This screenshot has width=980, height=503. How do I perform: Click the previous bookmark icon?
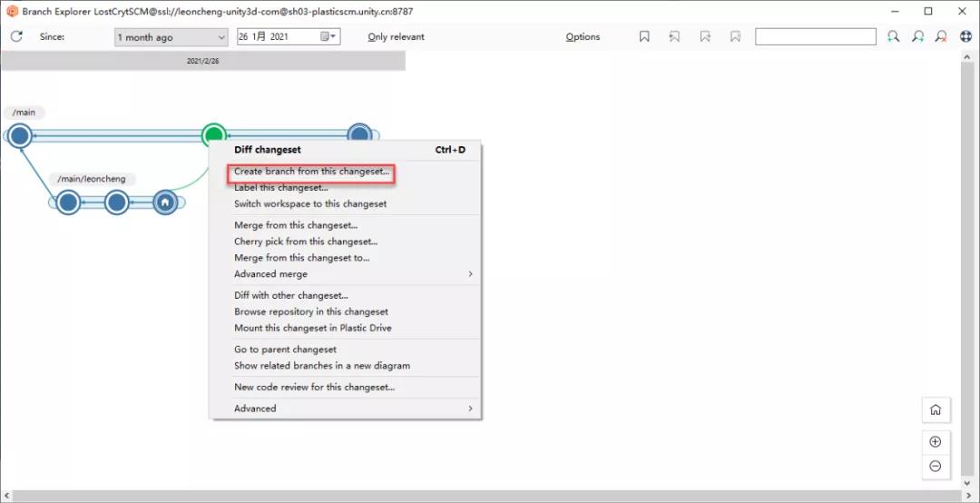[674, 37]
